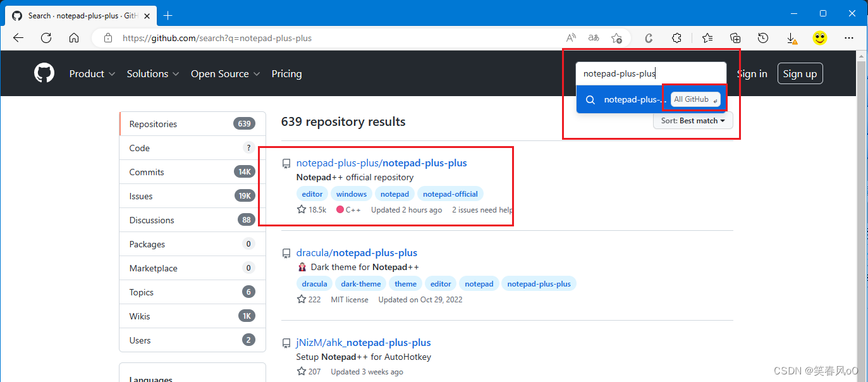The height and width of the screenshot is (382, 868).
Task: Open dracula/notepad-plus-plus repository
Action: click(x=357, y=253)
